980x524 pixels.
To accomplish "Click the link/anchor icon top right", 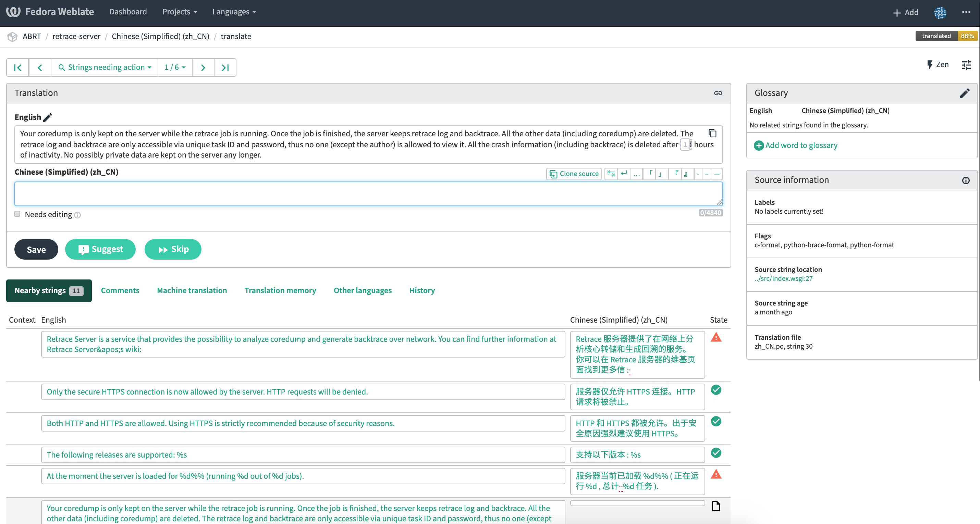I will (718, 93).
